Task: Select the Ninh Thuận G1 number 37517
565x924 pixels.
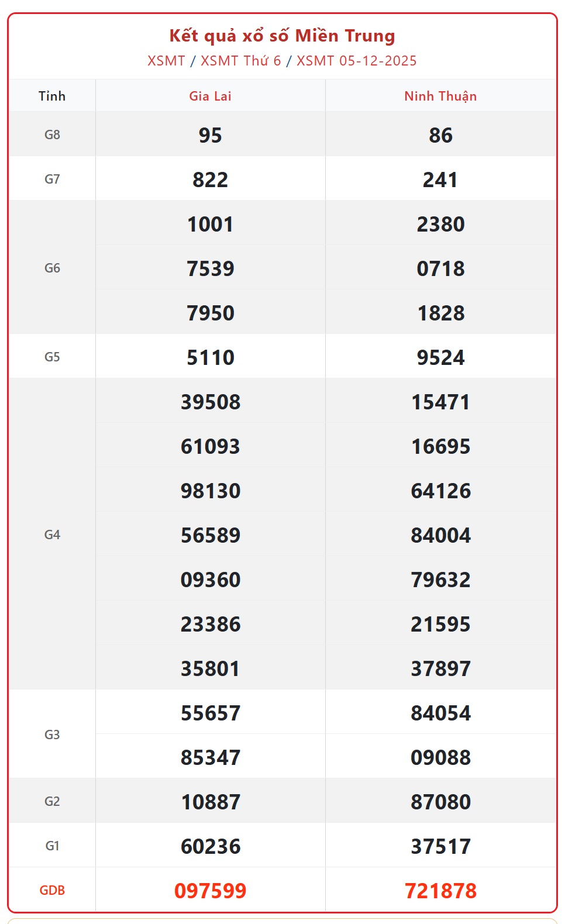Action: [440, 846]
